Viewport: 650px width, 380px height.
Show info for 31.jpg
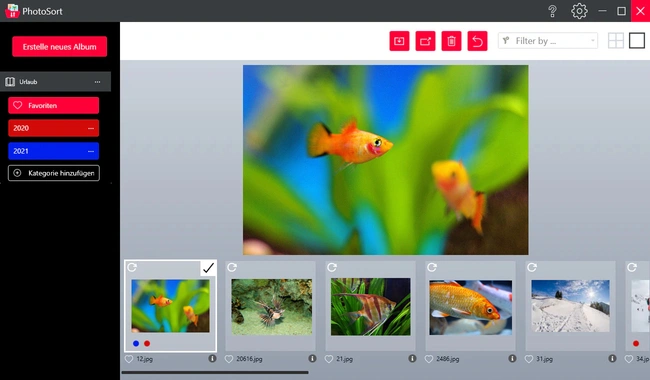click(x=612, y=358)
